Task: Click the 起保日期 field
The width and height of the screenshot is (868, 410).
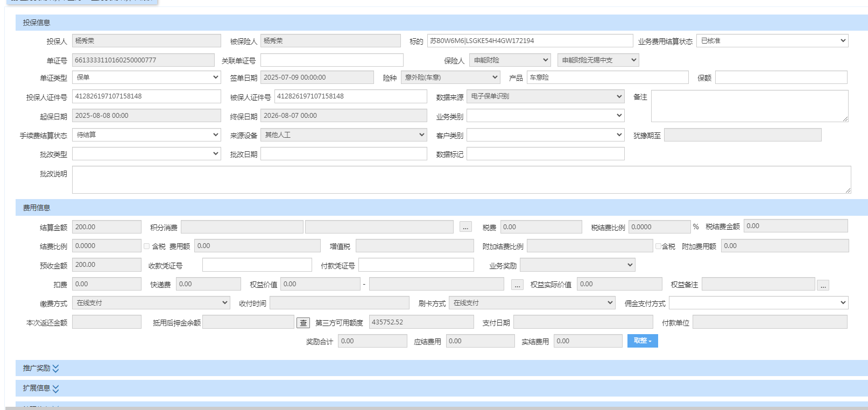Action: [146, 116]
